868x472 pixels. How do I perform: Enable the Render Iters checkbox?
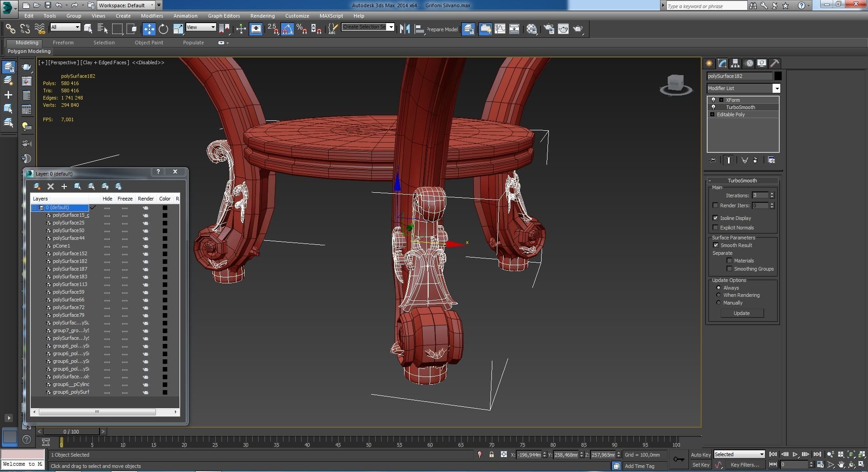click(x=715, y=205)
